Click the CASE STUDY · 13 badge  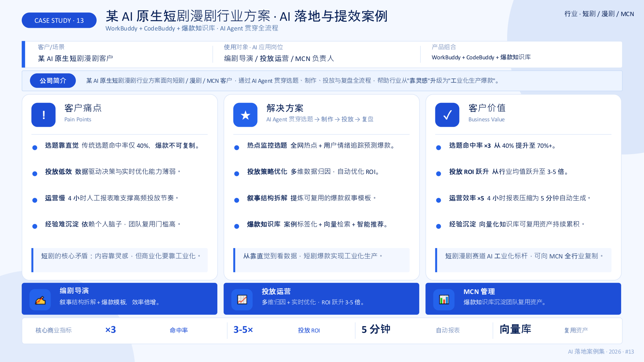pyautogui.click(x=59, y=20)
